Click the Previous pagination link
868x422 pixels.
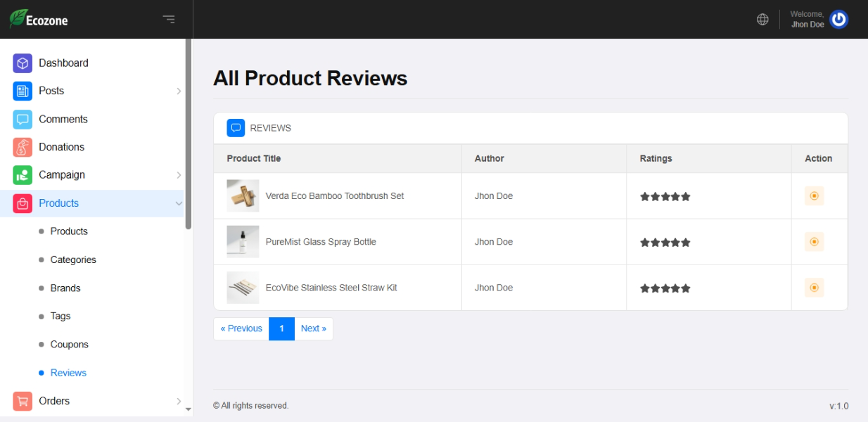241,328
